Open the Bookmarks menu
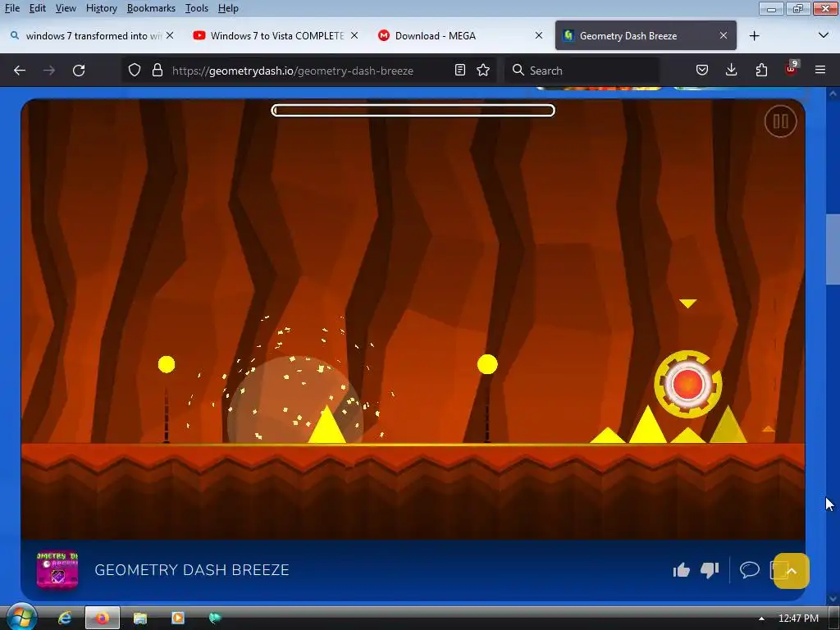 (x=151, y=8)
